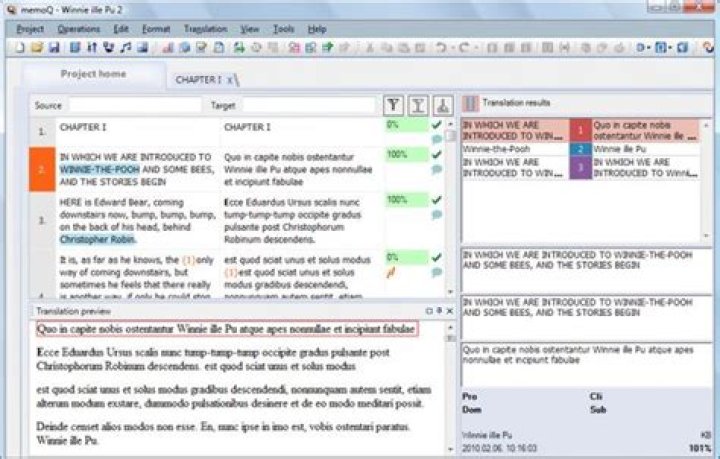The width and height of the screenshot is (720, 459).
Task: Open the Tools menu
Action: point(284,29)
